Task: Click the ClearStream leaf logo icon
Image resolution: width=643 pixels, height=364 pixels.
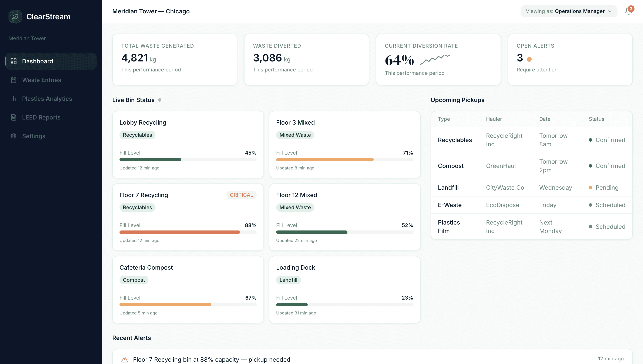Action: click(x=15, y=17)
